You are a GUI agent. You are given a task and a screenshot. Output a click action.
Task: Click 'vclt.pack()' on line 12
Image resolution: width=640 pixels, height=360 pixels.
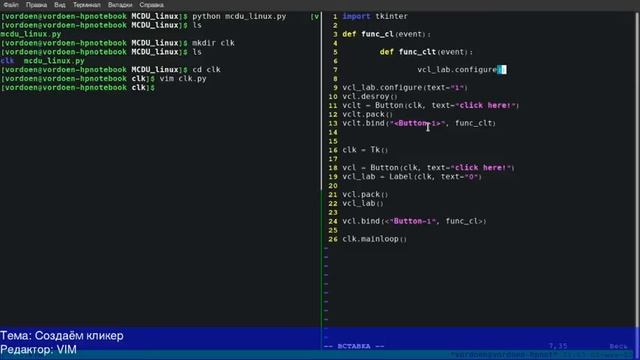tap(367, 114)
